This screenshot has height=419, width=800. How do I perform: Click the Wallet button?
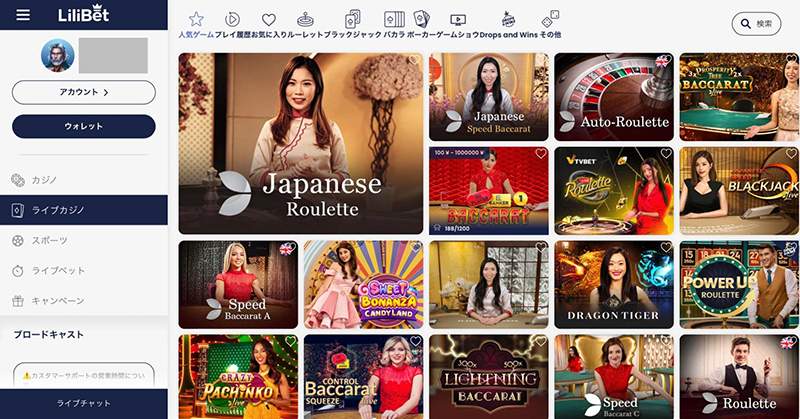click(84, 127)
